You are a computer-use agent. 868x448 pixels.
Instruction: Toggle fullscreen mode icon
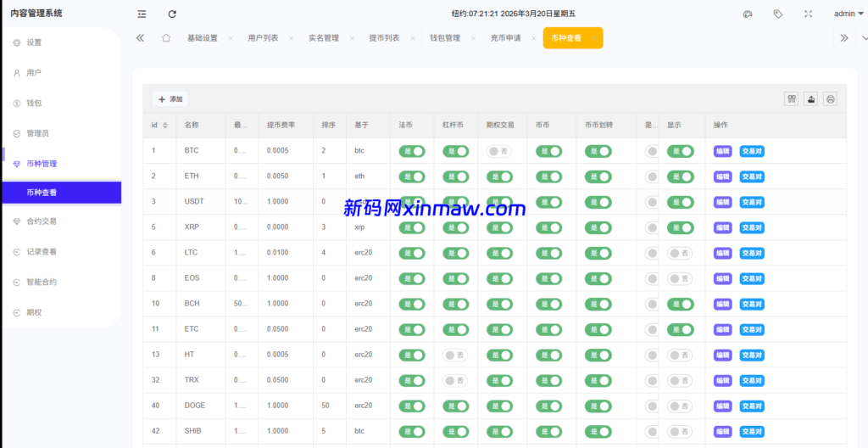[x=808, y=14]
